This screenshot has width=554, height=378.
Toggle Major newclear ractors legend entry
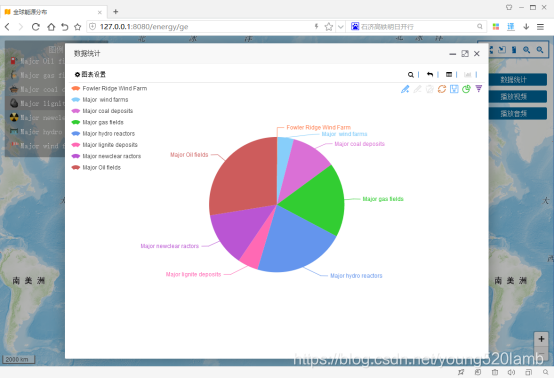click(106, 156)
